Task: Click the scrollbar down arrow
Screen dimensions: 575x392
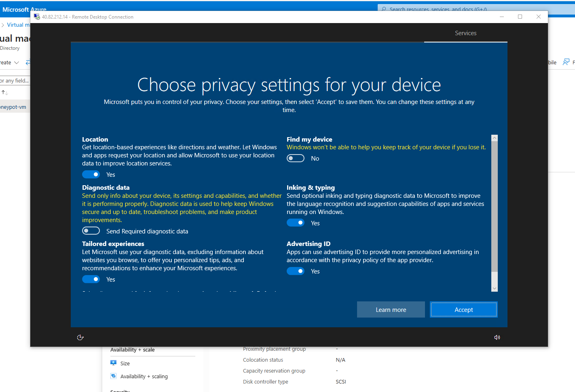Action: click(494, 288)
